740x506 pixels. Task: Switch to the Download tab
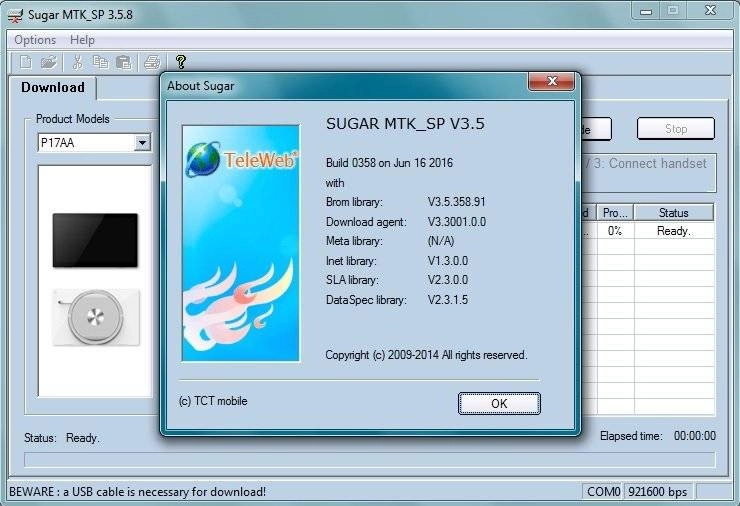click(53, 88)
